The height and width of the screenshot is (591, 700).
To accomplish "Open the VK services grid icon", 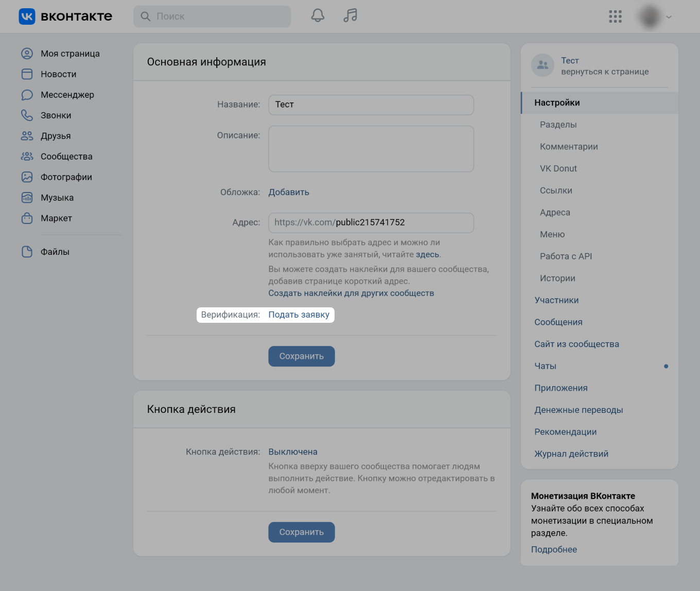I will point(615,16).
